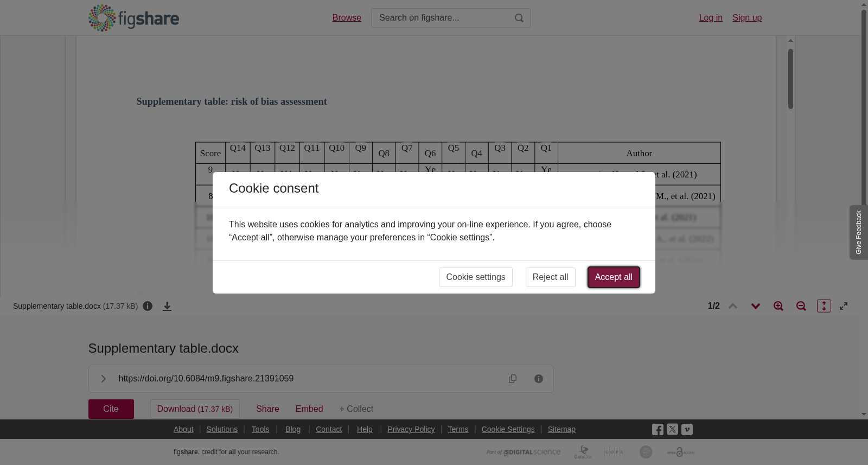Open Terms footer link
Viewport: 868px width, 465px height.
click(x=458, y=429)
